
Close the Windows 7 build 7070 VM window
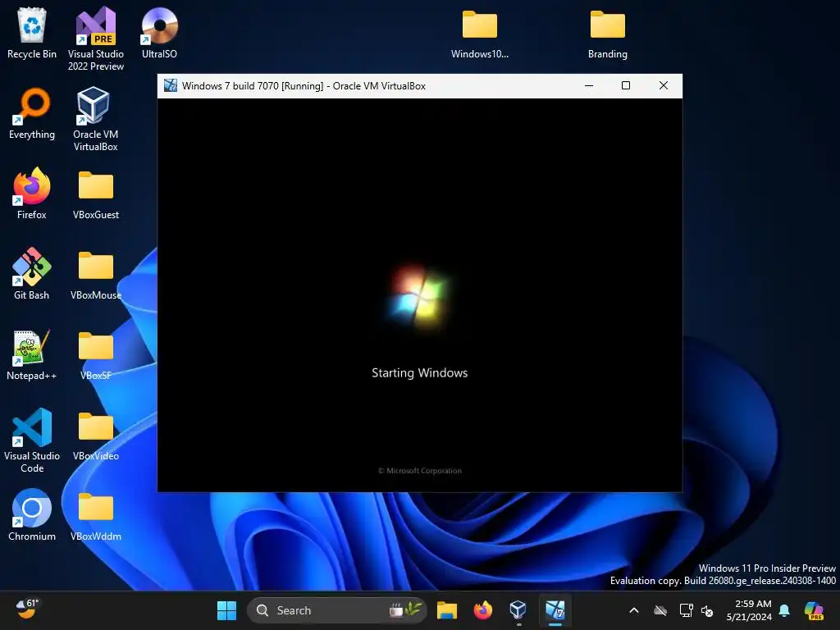tap(663, 85)
